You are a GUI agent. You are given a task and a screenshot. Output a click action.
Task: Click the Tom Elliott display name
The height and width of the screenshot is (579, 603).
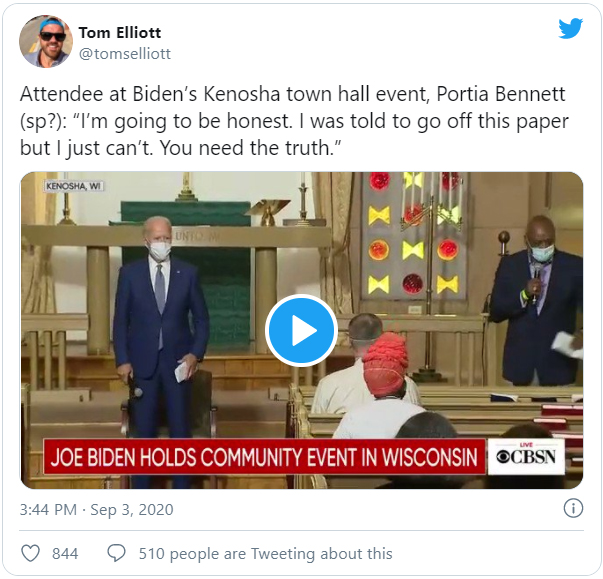coord(120,33)
